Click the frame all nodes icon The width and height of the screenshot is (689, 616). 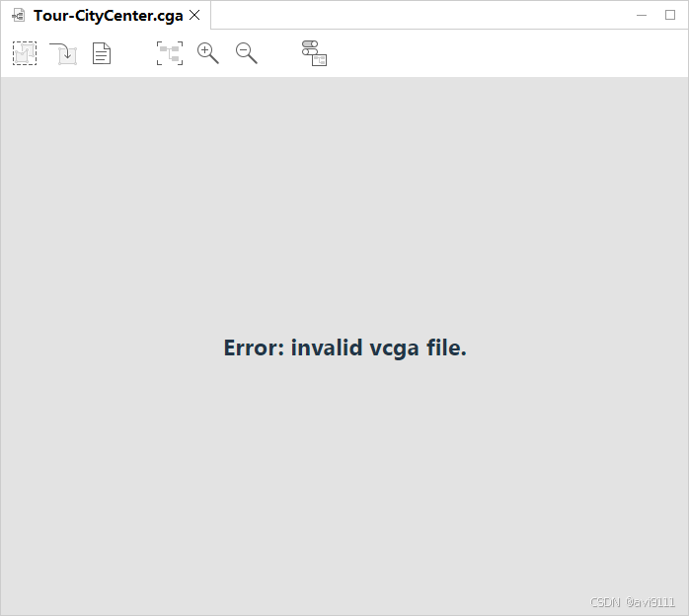170,53
